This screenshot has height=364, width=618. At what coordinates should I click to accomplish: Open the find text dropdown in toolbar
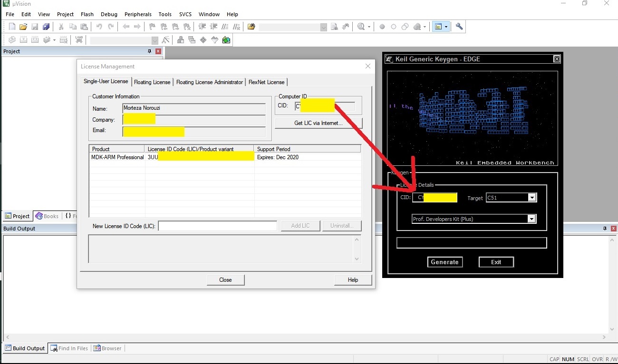click(x=324, y=28)
